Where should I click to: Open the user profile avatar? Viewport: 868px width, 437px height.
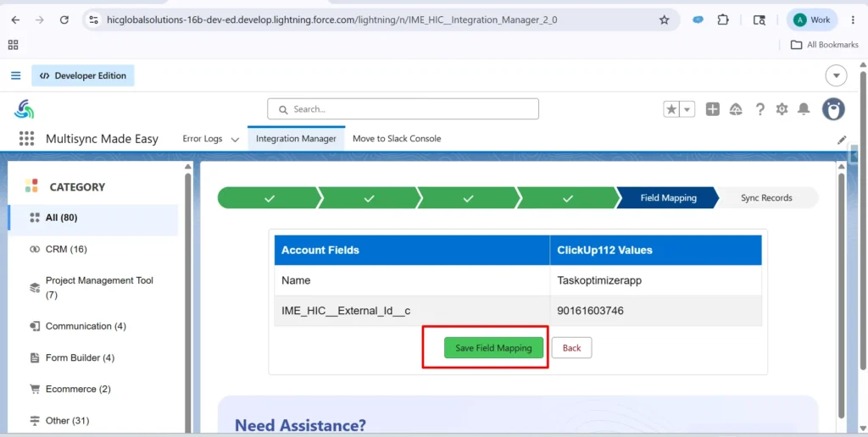833,109
